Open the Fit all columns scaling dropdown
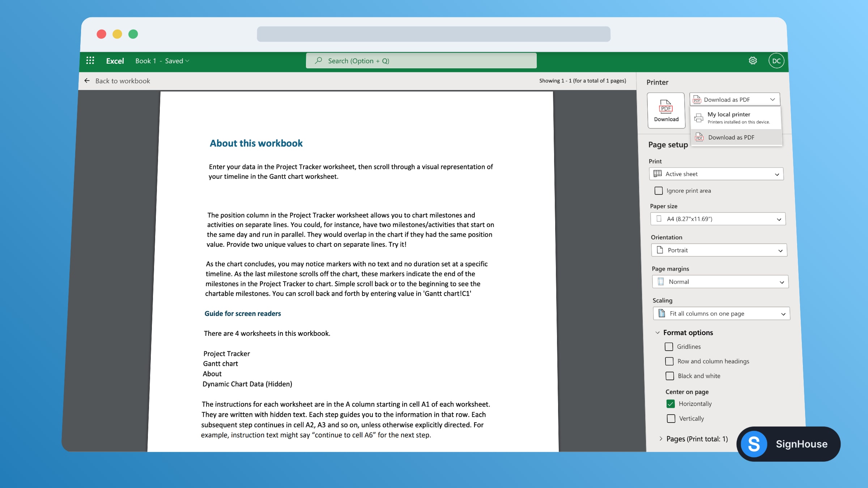Screen dimensions: 868x488 click(x=722, y=313)
